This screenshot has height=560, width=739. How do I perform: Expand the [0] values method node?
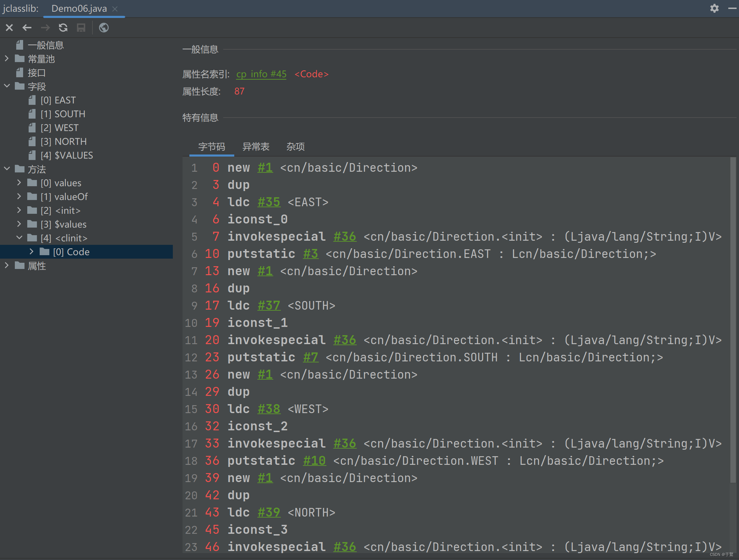click(19, 182)
